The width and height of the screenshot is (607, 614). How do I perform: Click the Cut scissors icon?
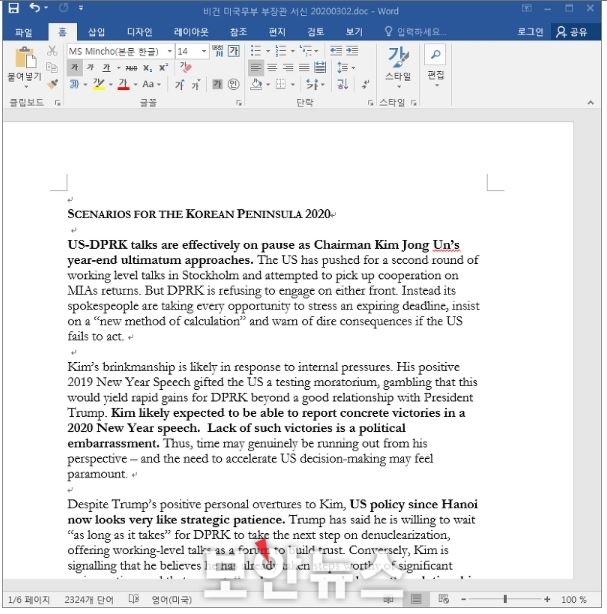(52, 50)
